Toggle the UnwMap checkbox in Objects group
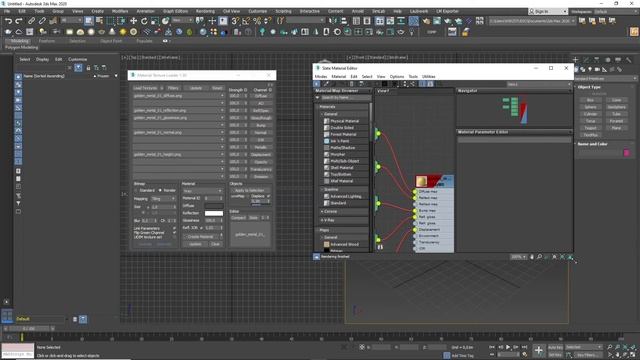The image size is (640, 360). pos(248,196)
